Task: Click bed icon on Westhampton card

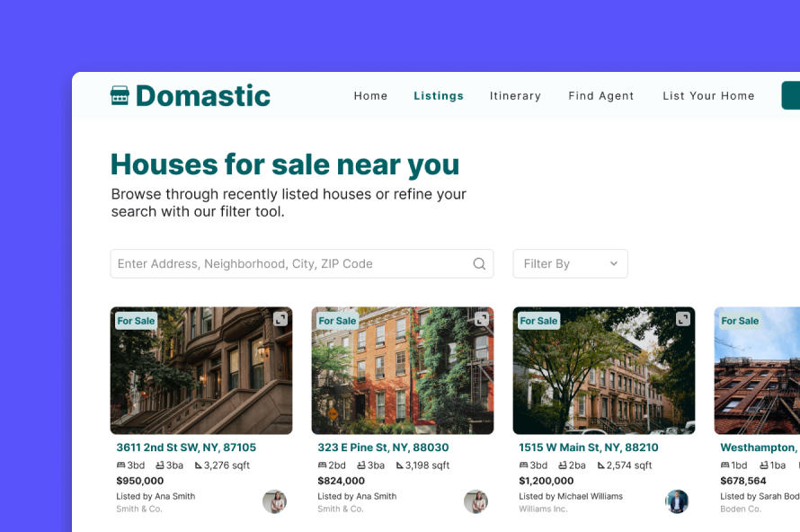Action: pos(725,465)
